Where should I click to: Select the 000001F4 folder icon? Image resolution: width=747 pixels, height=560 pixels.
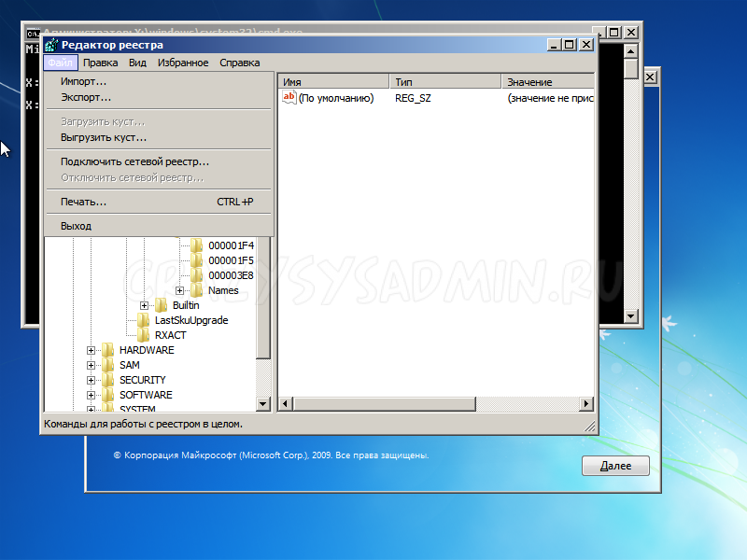point(196,245)
